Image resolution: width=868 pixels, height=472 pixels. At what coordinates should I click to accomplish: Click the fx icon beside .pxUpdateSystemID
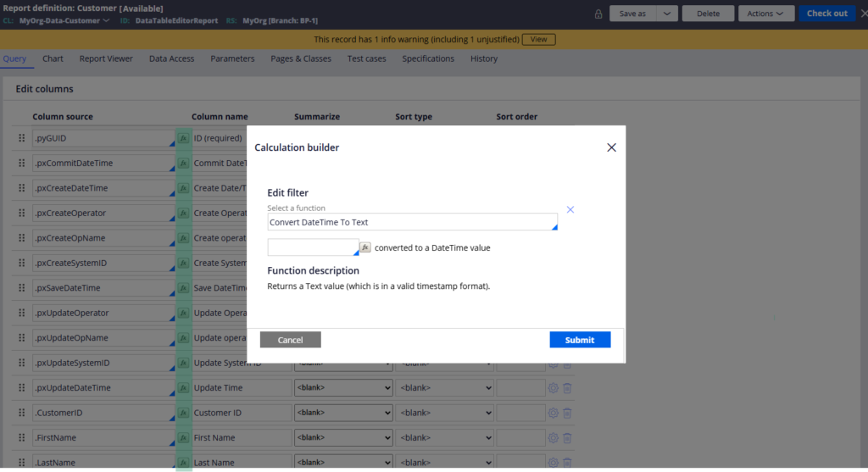click(183, 363)
